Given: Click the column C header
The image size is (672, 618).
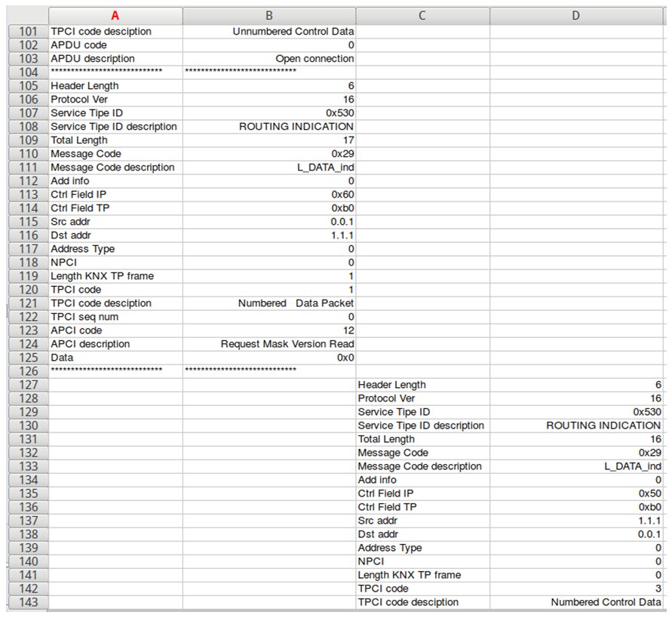Looking at the screenshot, I should (422, 16).
